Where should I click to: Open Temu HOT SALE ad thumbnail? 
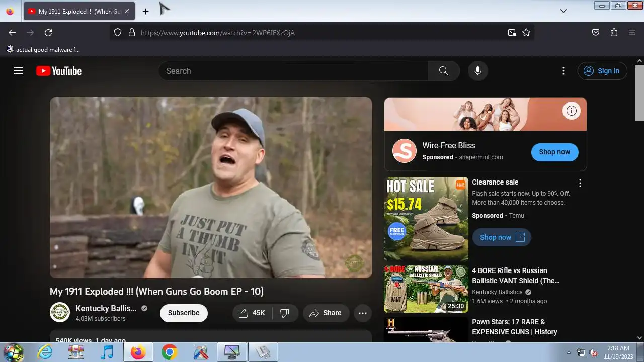click(x=426, y=219)
